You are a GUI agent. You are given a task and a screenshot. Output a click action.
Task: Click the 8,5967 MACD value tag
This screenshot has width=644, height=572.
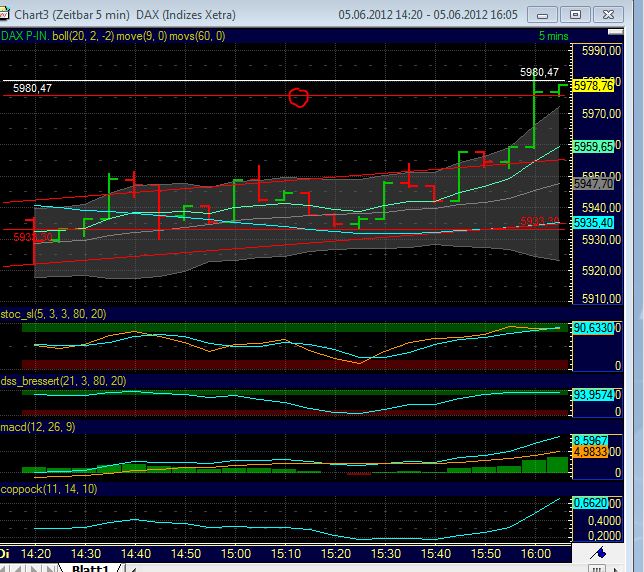click(590, 441)
